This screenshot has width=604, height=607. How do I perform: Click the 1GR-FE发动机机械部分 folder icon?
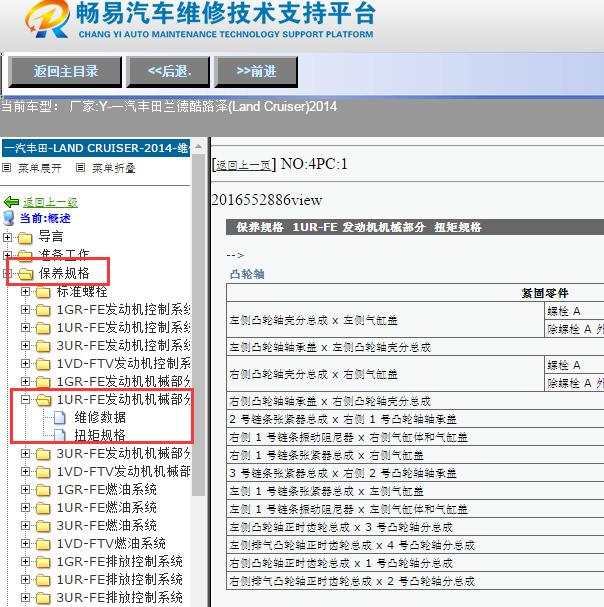43,382
